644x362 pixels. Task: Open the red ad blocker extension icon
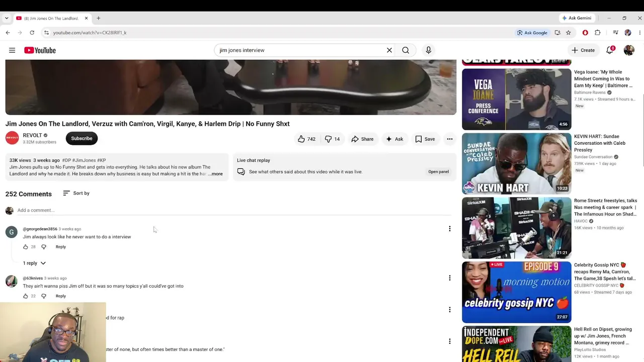pyautogui.click(x=585, y=33)
